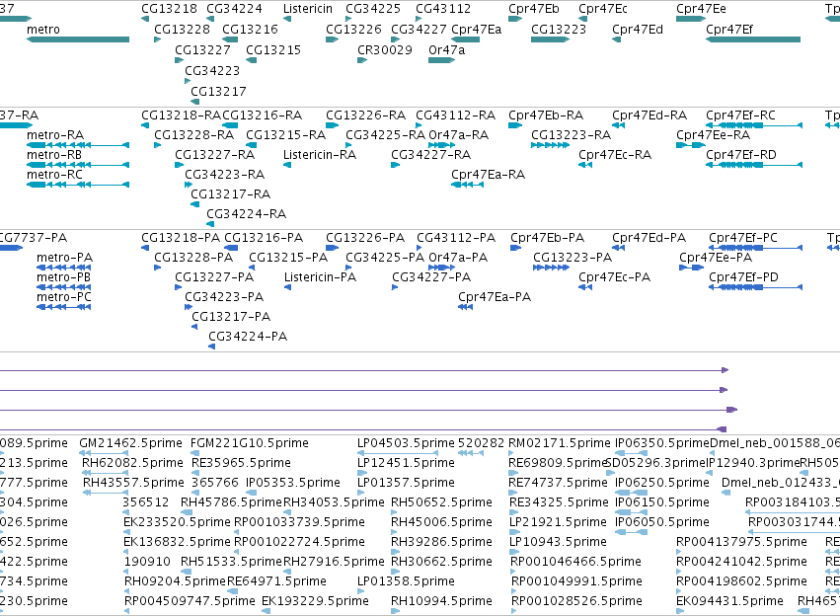
Task: Select the 520282 EST label
Action: click(481, 443)
